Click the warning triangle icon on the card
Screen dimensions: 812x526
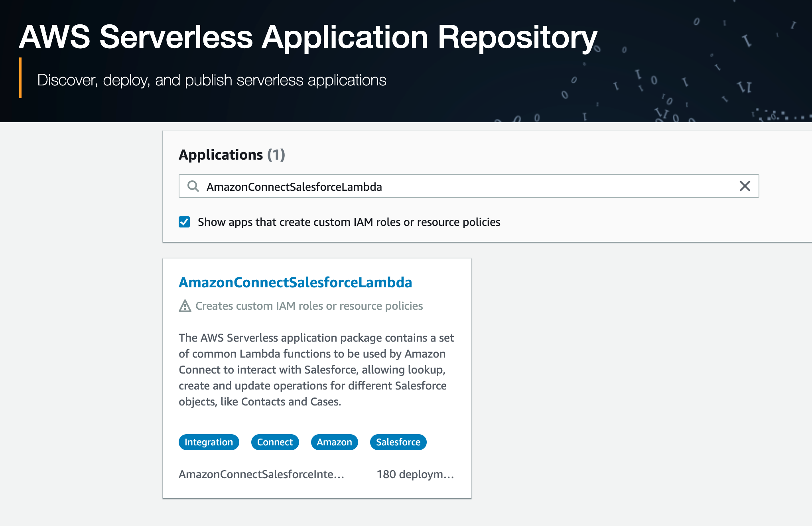click(185, 306)
